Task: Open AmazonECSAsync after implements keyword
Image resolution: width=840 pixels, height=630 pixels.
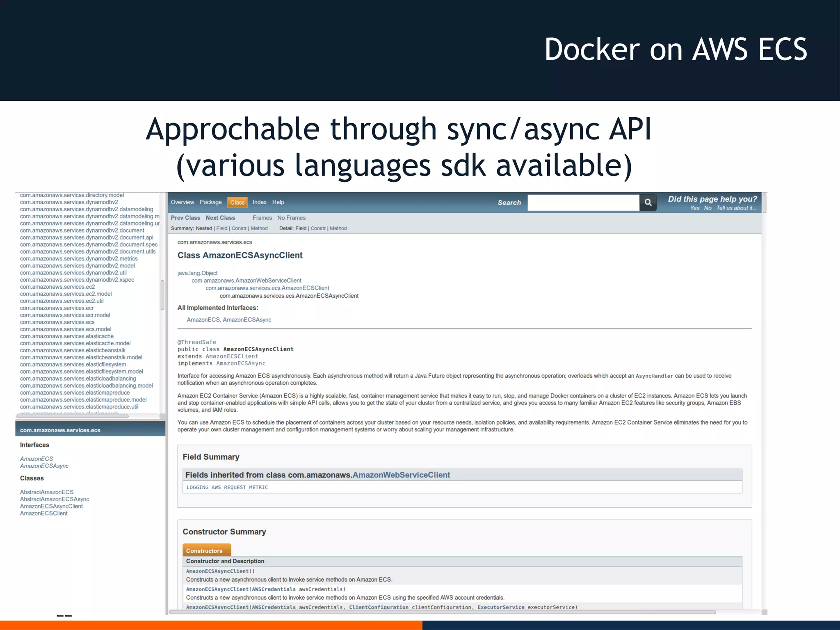Action: click(x=241, y=363)
